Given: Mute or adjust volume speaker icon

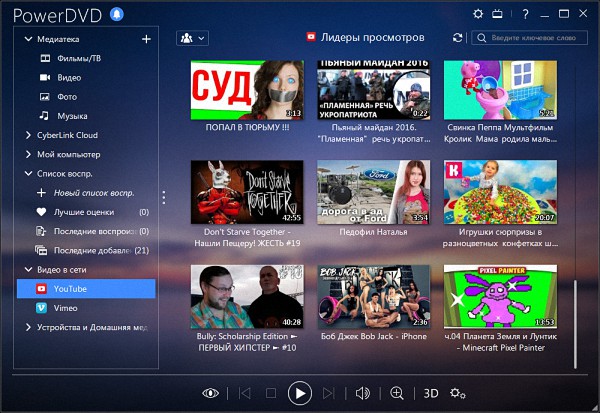Looking at the screenshot, I should click(x=362, y=393).
